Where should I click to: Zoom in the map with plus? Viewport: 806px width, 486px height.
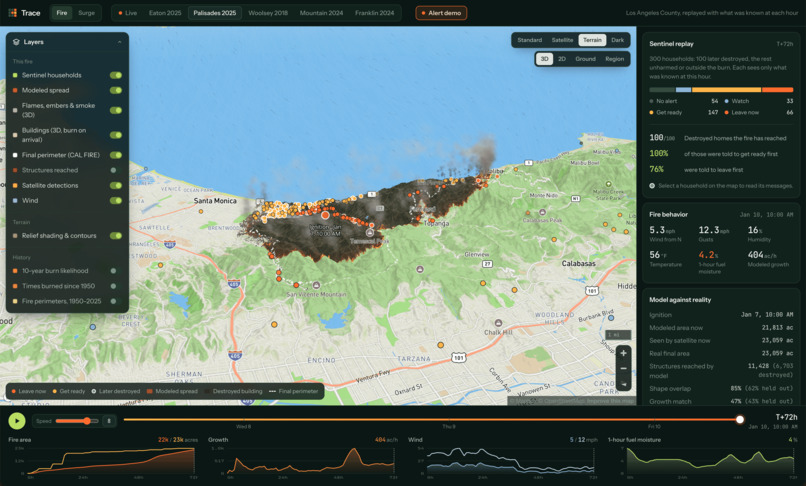tap(623, 353)
